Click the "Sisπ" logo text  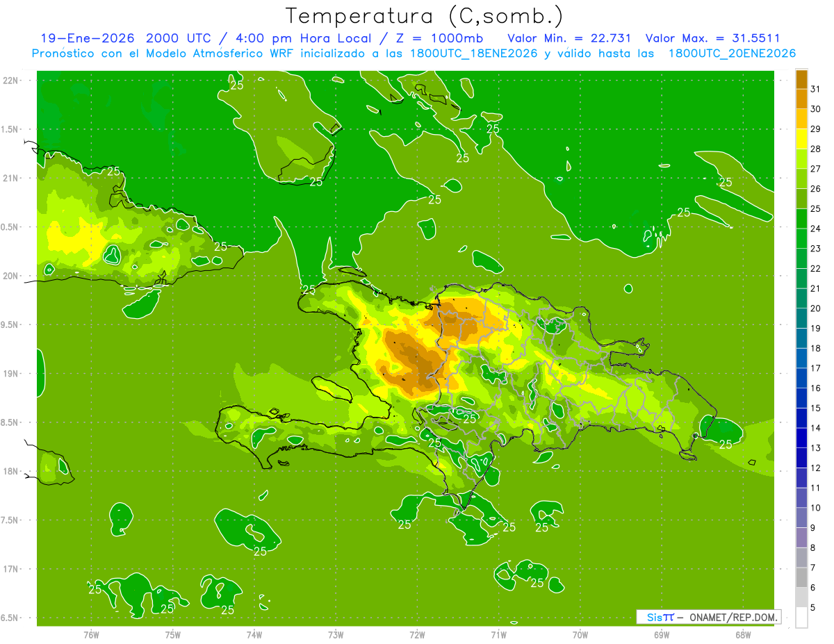(x=660, y=617)
